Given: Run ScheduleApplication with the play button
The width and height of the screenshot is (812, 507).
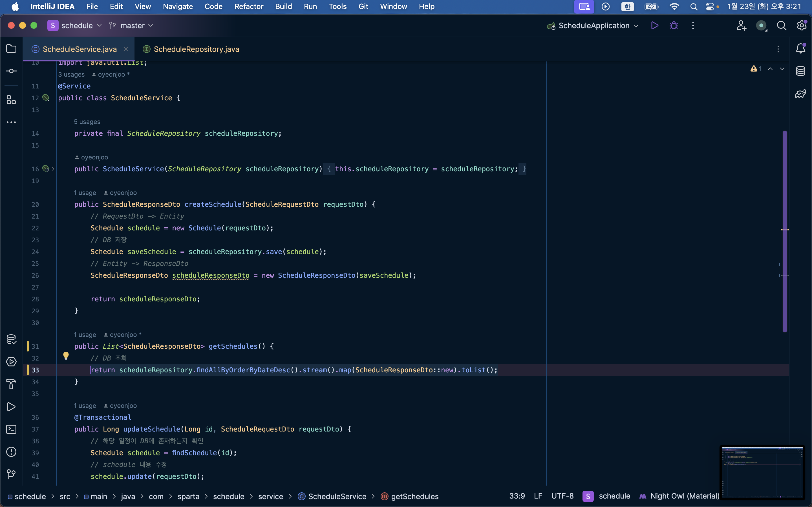Looking at the screenshot, I should click(654, 25).
